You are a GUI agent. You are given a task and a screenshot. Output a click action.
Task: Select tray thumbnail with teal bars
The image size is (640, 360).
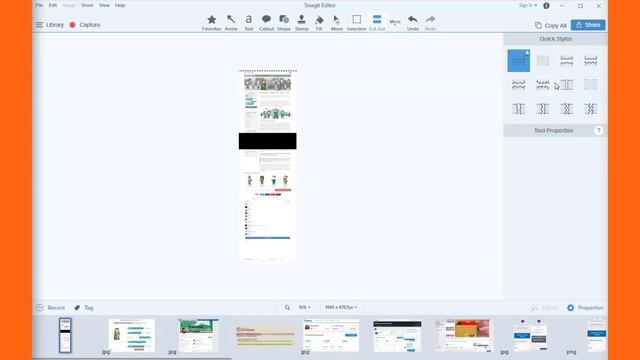pos(131,336)
